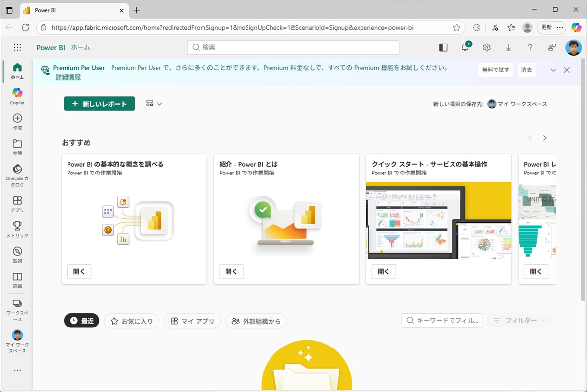This screenshot has height=392, width=587.
Task: Open the help question mark
Action: pyautogui.click(x=530, y=47)
